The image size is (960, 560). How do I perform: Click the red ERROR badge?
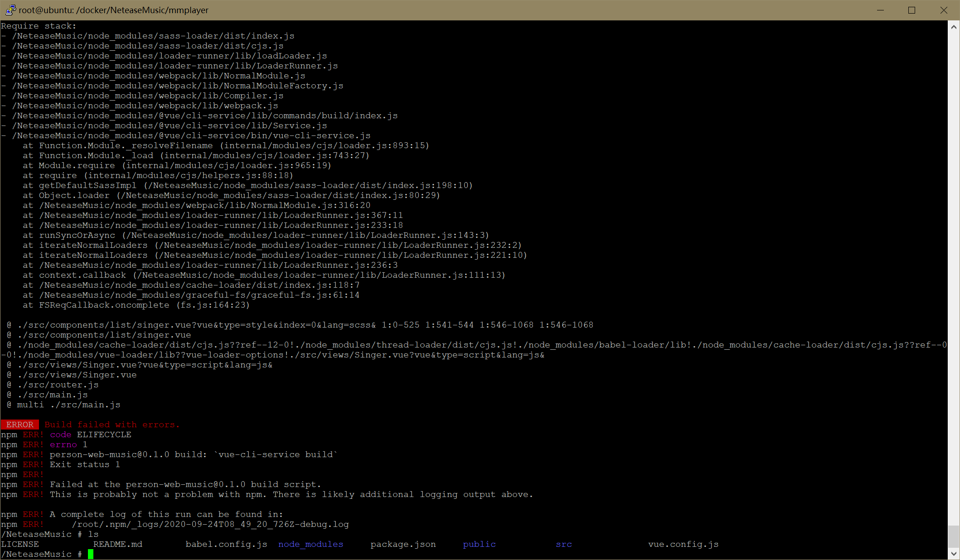19,425
